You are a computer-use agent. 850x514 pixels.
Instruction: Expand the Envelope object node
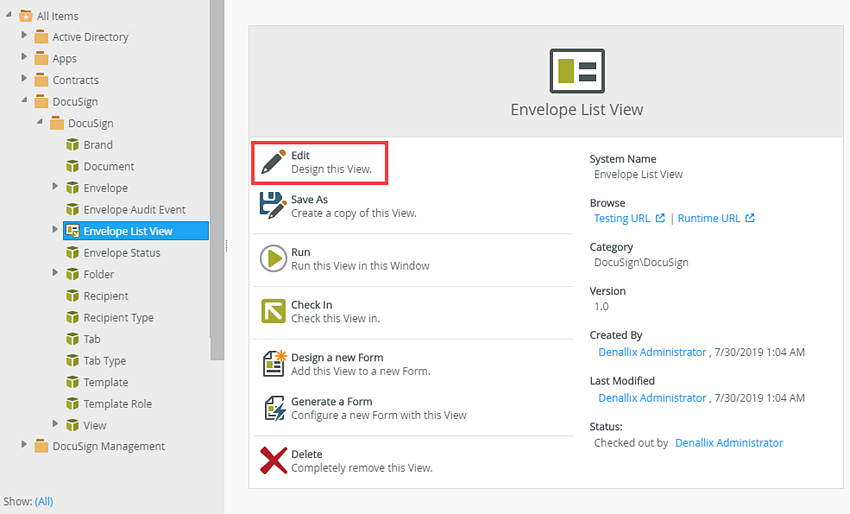pyautogui.click(x=56, y=187)
